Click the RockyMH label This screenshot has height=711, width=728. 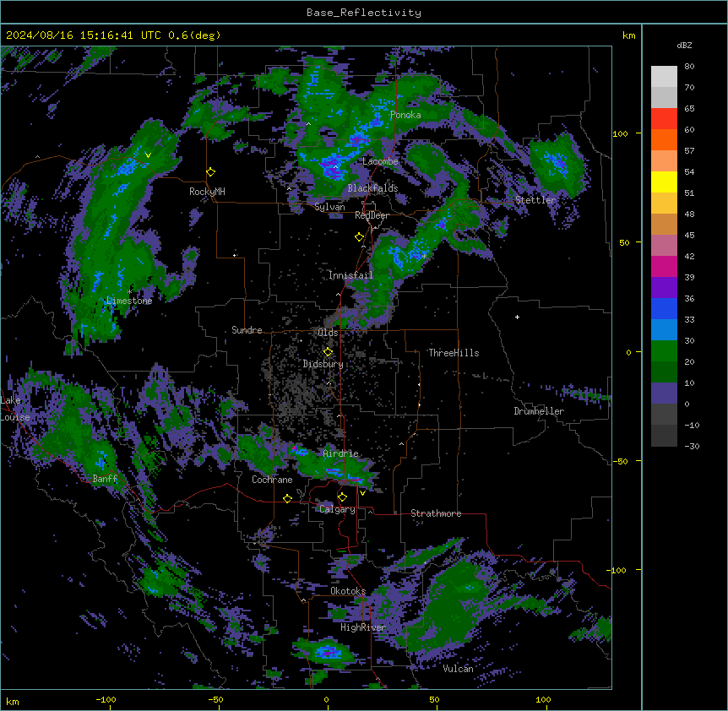coord(207,192)
